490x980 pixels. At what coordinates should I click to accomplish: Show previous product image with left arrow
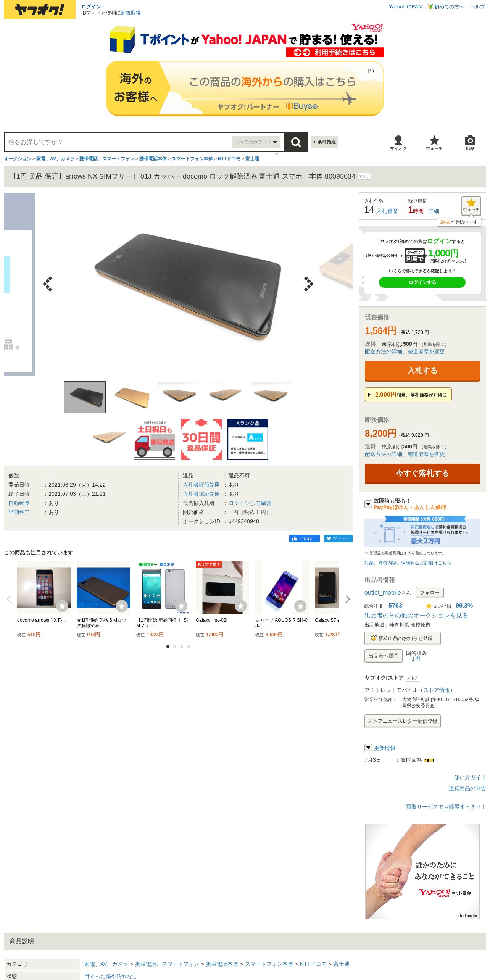(x=48, y=284)
